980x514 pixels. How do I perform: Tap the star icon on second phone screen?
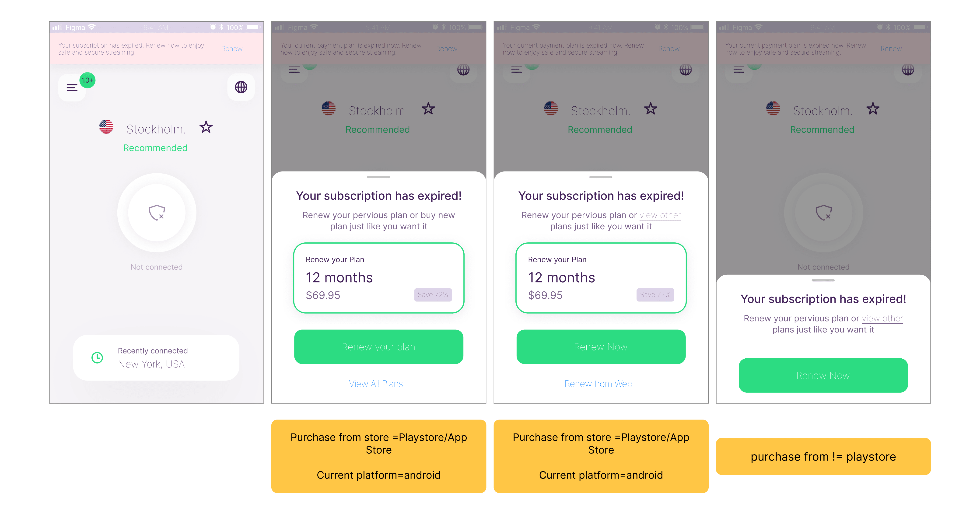click(428, 109)
